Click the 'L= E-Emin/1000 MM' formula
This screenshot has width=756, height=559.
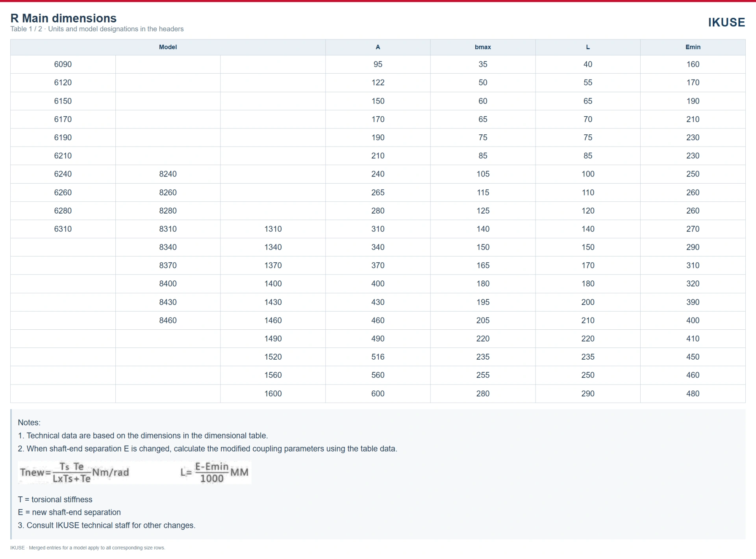tap(215, 472)
